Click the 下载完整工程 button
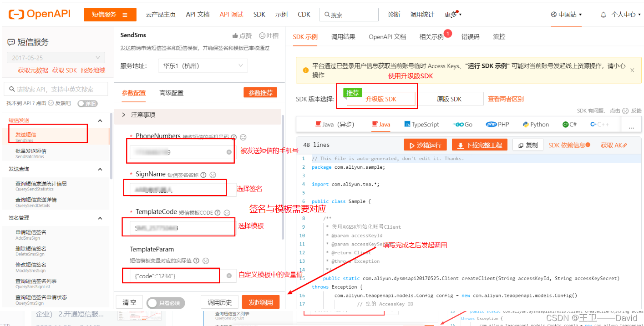Viewport: 644px width, 326px height. (x=479, y=145)
